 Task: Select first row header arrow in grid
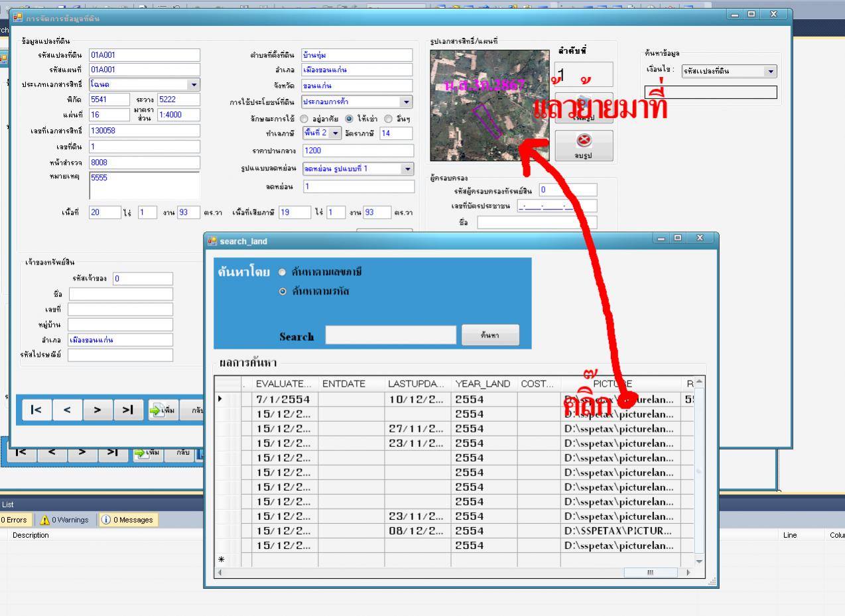tap(226, 400)
